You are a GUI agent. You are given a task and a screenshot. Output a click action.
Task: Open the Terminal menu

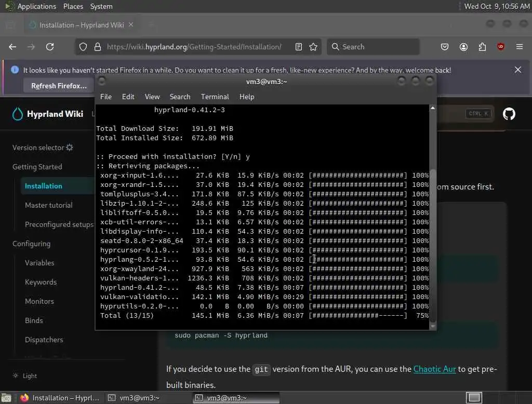click(215, 97)
